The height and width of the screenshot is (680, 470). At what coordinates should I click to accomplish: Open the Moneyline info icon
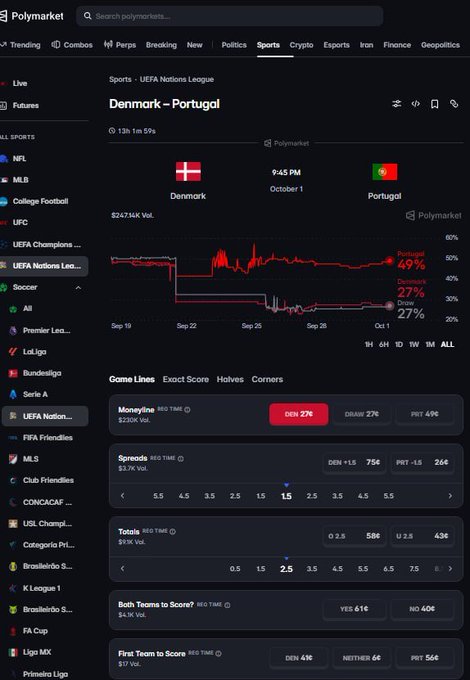(x=187, y=409)
